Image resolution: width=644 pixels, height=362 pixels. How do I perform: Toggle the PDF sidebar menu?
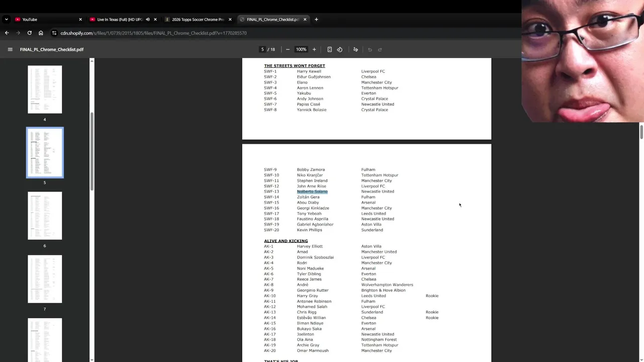pyautogui.click(x=10, y=49)
